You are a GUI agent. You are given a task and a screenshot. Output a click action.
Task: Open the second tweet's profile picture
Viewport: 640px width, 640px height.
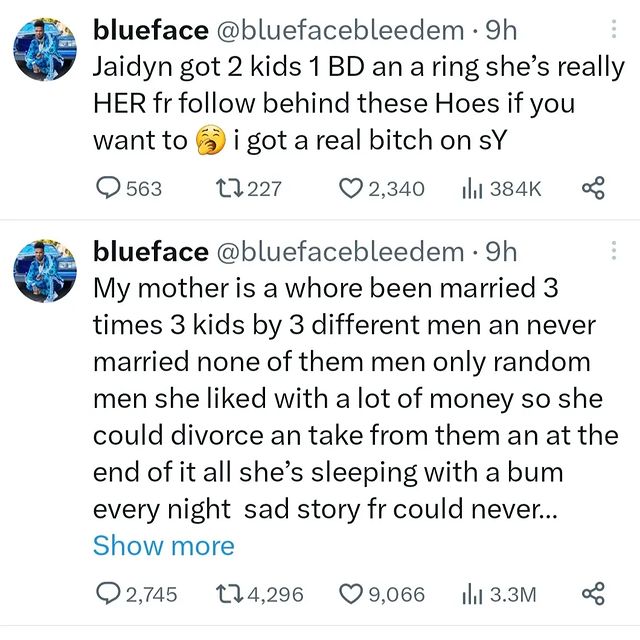click(x=45, y=271)
